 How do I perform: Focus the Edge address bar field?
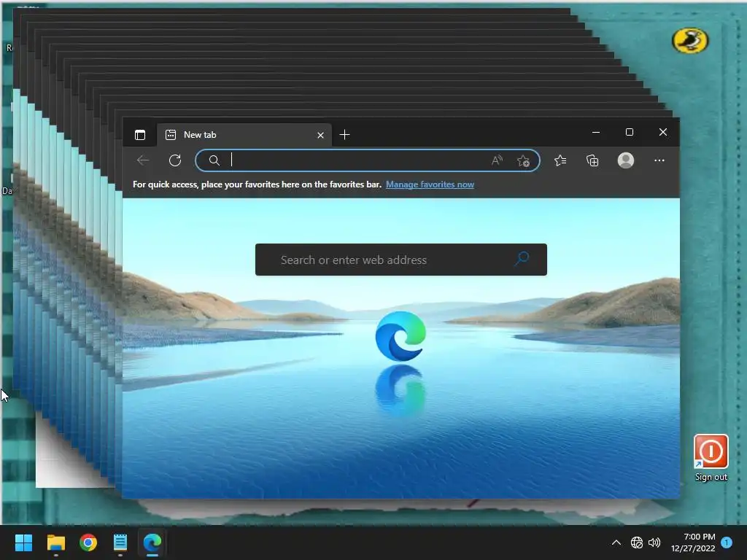(x=368, y=160)
